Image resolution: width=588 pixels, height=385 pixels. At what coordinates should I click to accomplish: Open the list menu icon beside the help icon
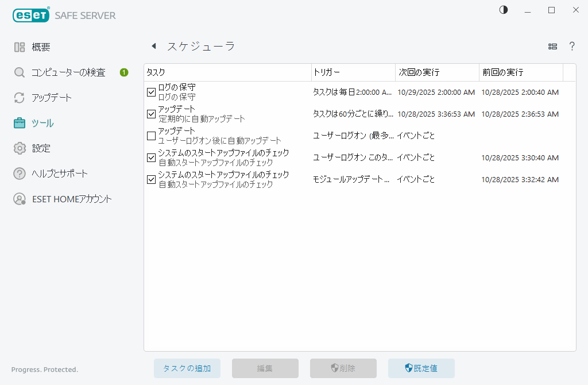point(552,46)
